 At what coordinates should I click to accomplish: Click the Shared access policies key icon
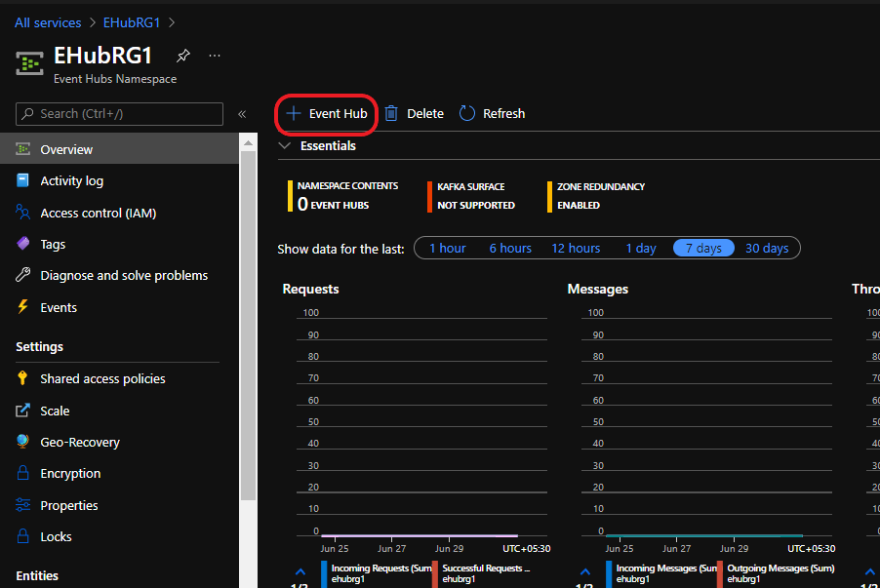[x=23, y=378]
